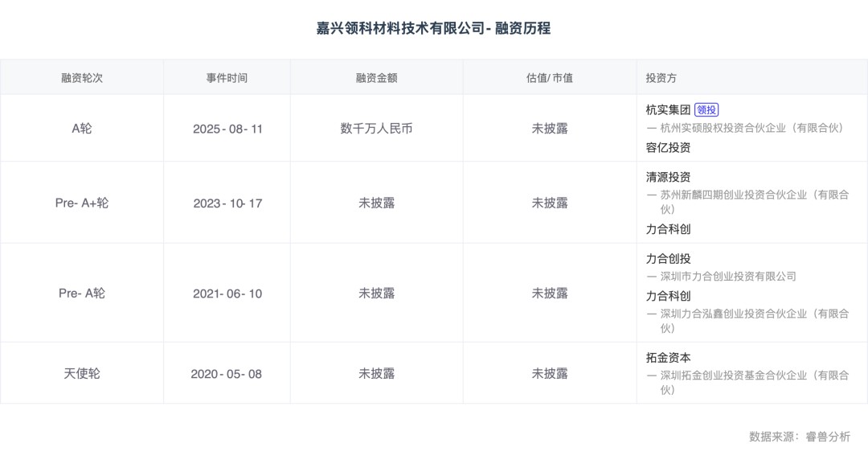The height and width of the screenshot is (468, 868).
Task: Open the 杭实集团 investor link
Action: click(668, 110)
